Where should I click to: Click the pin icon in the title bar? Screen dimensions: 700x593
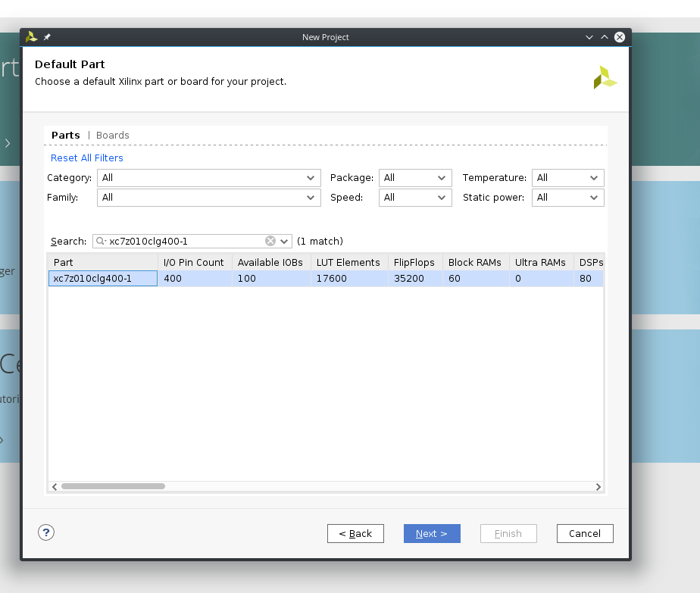pos(47,37)
